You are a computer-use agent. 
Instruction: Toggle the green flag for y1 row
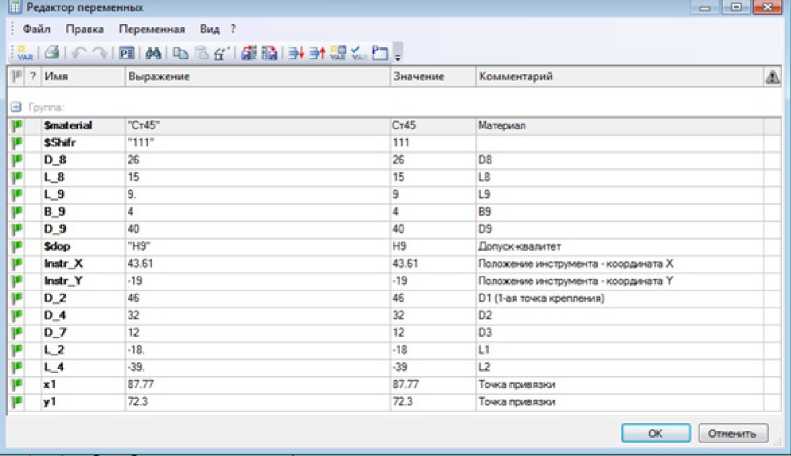pos(17,401)
